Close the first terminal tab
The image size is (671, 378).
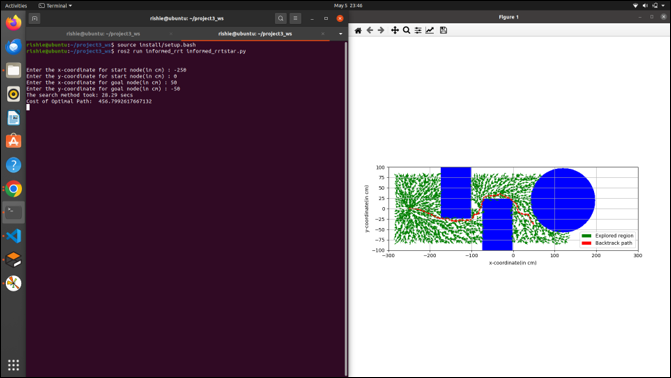tap(171, 34)
